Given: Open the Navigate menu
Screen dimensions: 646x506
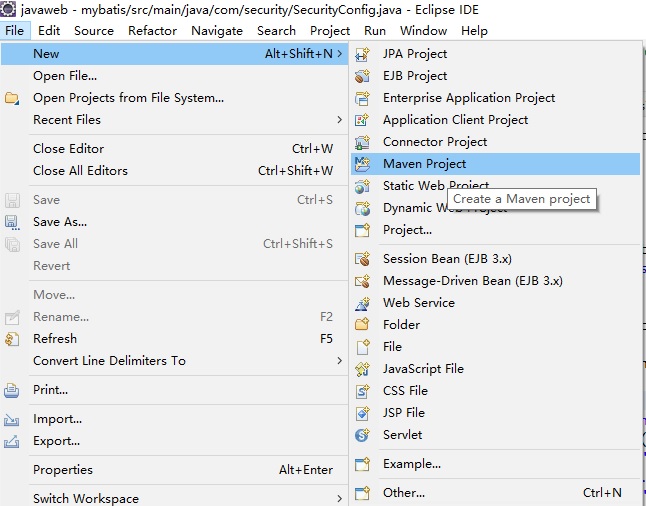Looking at the screenshot, I should click(x=217, y=30).
